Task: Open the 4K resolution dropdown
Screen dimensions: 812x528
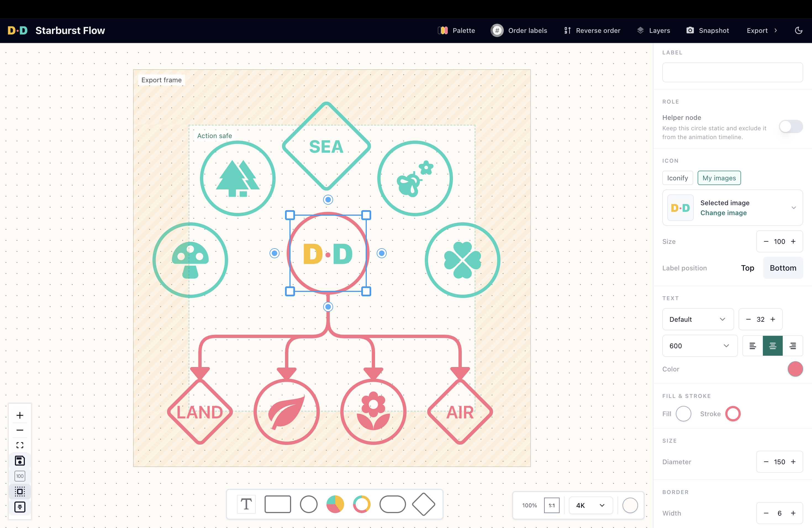Action: (590, 505)
